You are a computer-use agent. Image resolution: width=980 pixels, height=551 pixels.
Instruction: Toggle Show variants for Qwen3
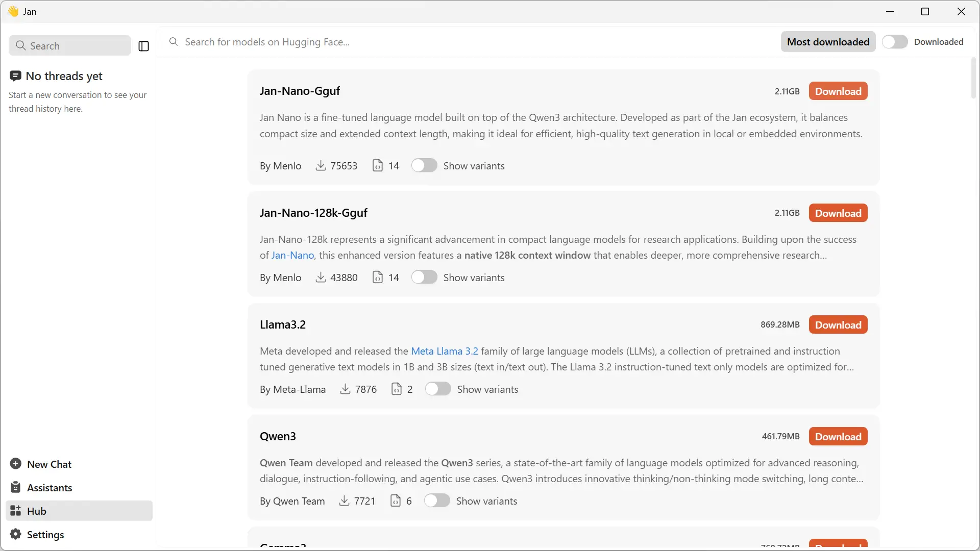click(x=437, y=501)
